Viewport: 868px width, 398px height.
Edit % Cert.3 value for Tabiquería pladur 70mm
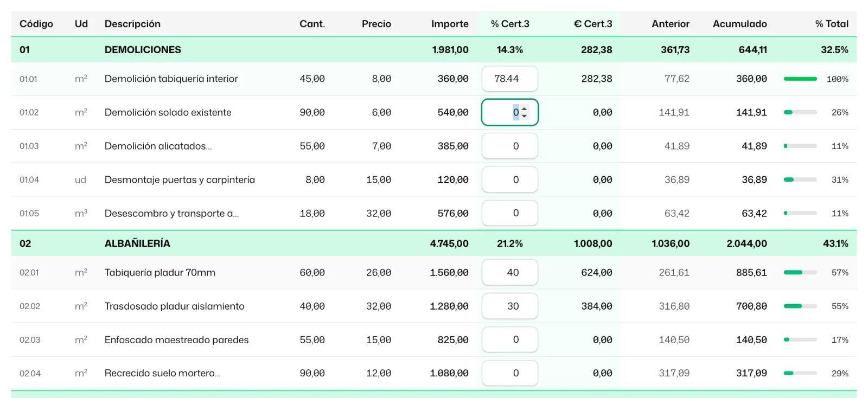click(510, 272)
